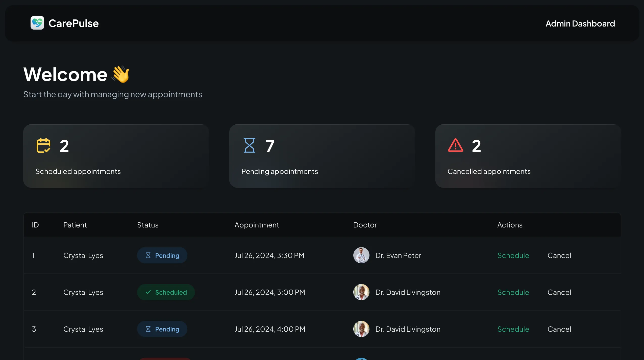Click Pending status badge in row 1
644x360 pixels.
pos(162,255)
